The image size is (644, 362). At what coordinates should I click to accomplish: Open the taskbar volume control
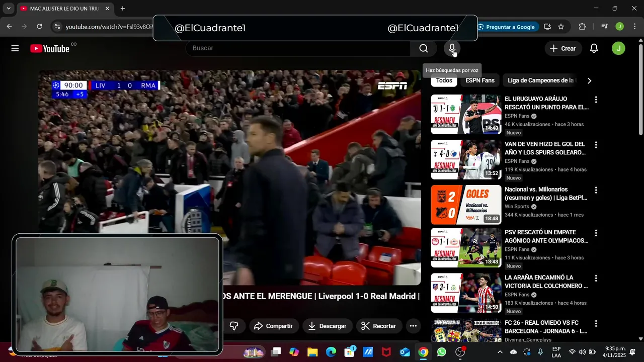coord(582,352)
